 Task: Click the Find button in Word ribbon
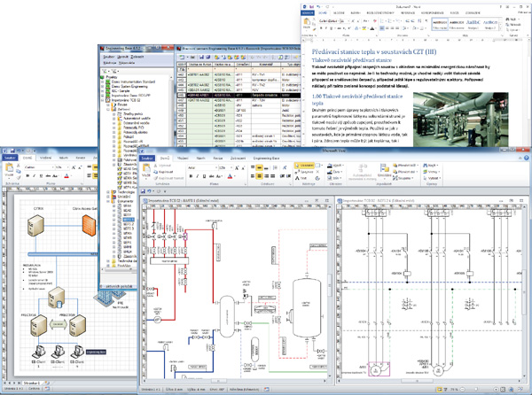pyautogui.click(x=512, y=19)
